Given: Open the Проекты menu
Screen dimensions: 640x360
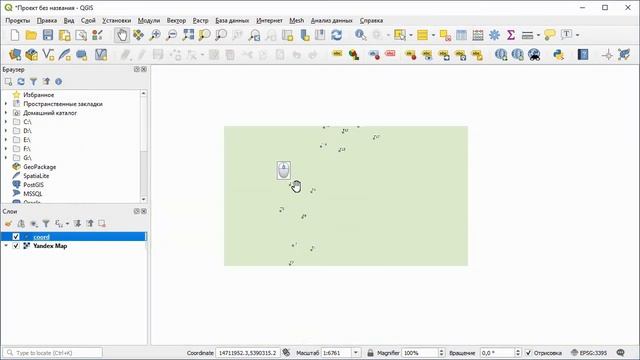Looking at the screenshot, I should (x=18, y=20).
